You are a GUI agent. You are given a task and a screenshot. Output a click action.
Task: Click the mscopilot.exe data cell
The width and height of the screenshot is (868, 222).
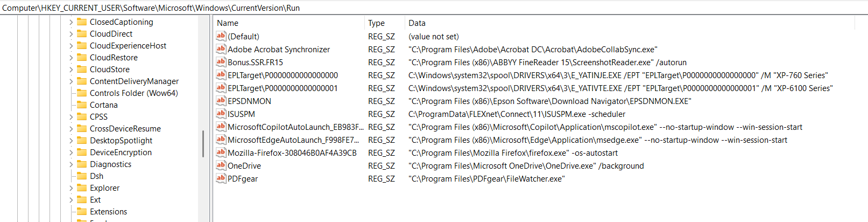point(605,127)
